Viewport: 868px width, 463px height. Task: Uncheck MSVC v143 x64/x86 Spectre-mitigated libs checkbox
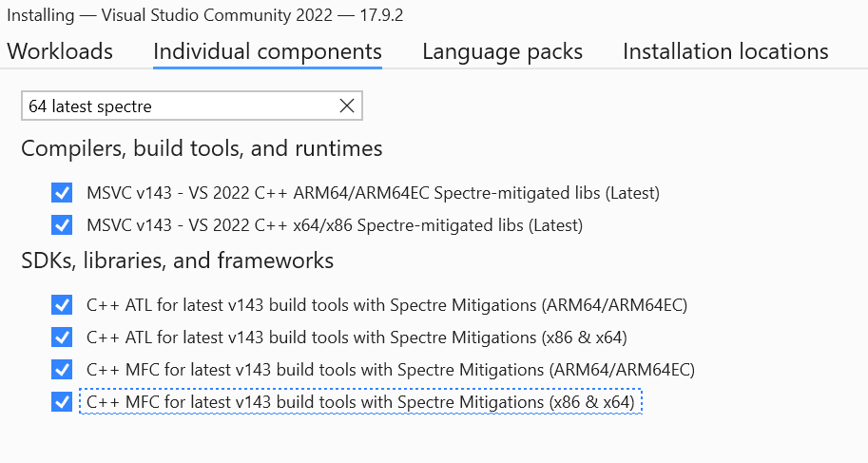[x=63, y=225]
